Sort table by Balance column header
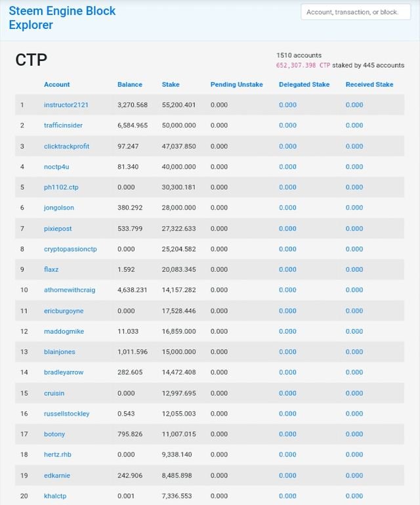The width and height of the screenshot is (420, 505). tap(129, 85)
